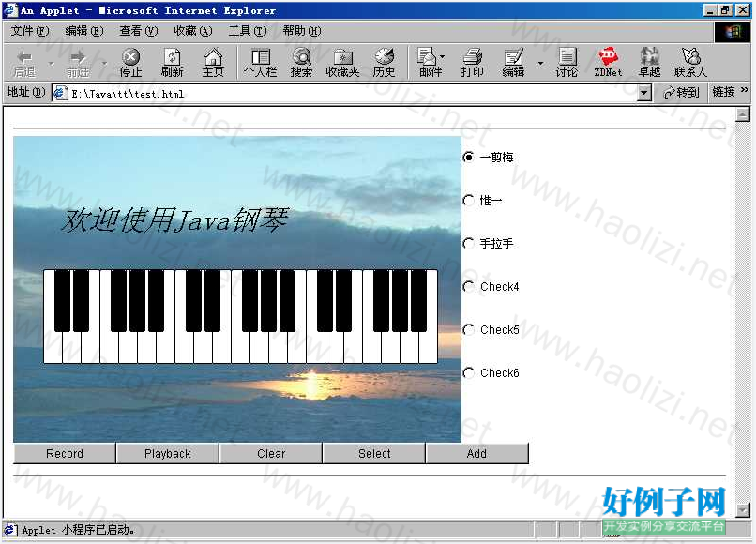Open the 工具(T) menu
Image resolution: width=756 pixels, height=544 pixels.
click(x=247, y=31)
